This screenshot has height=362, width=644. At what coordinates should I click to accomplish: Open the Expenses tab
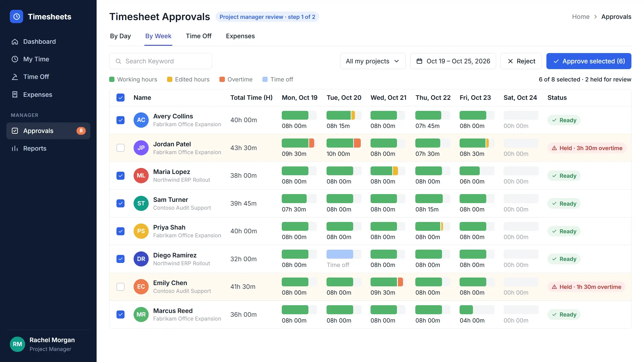[x=240, y=36]
